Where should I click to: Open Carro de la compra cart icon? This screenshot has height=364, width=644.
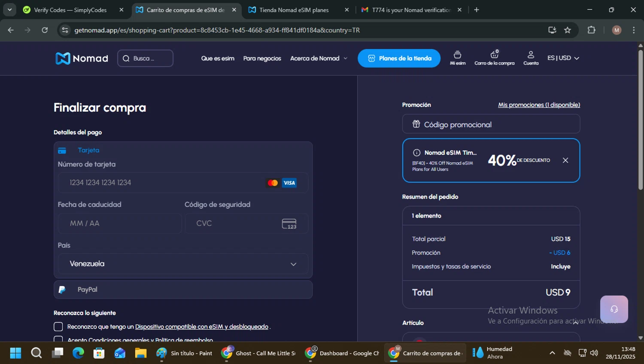coord(494,58)
